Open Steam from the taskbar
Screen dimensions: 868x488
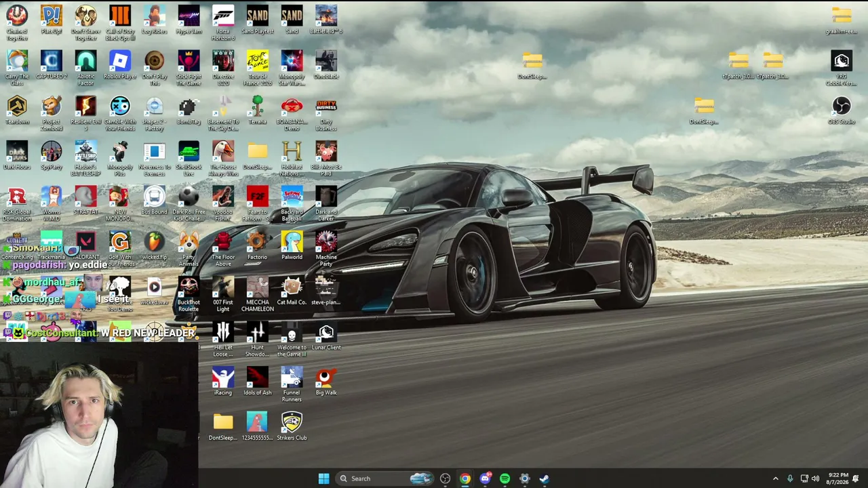point(544,479)
